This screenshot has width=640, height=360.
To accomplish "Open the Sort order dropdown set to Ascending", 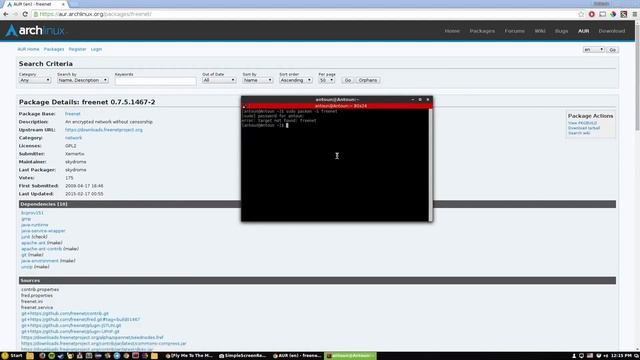I will (x=296, y=80).
